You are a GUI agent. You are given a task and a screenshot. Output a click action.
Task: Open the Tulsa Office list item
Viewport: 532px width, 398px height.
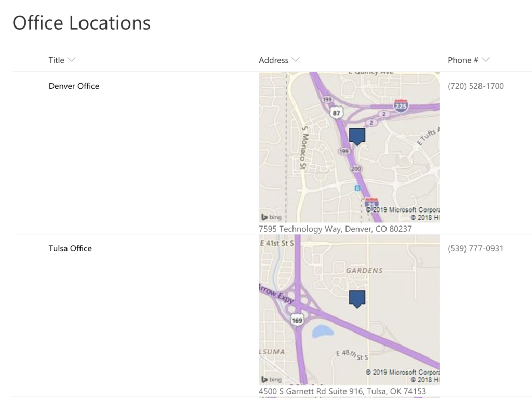click(70, 248)
